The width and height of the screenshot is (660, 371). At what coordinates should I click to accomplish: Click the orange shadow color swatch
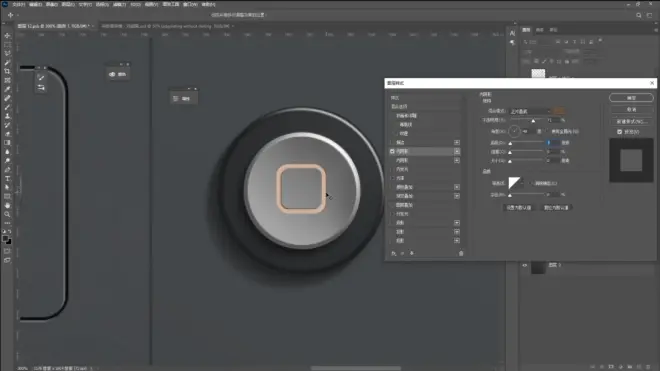[559, 111]
